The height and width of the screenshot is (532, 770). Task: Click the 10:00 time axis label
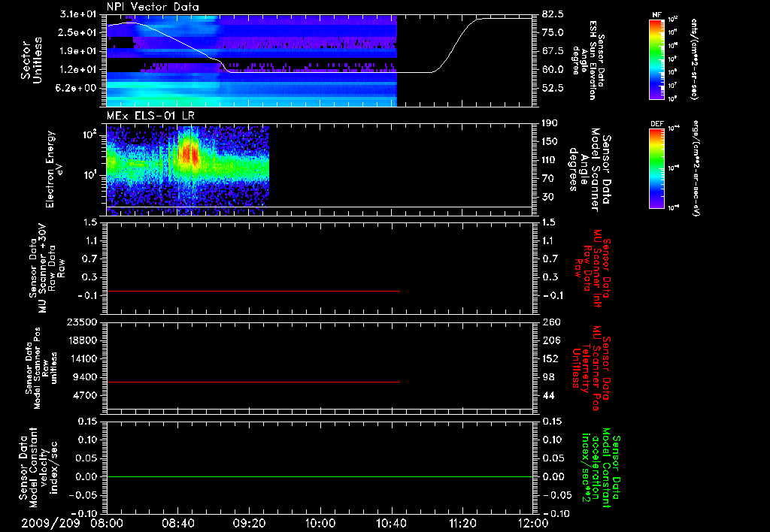320,524
